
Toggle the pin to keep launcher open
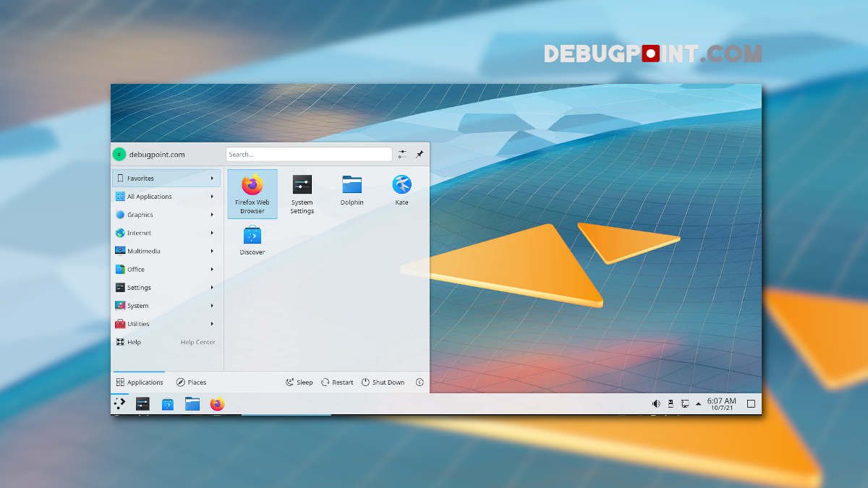pos(419,154)
